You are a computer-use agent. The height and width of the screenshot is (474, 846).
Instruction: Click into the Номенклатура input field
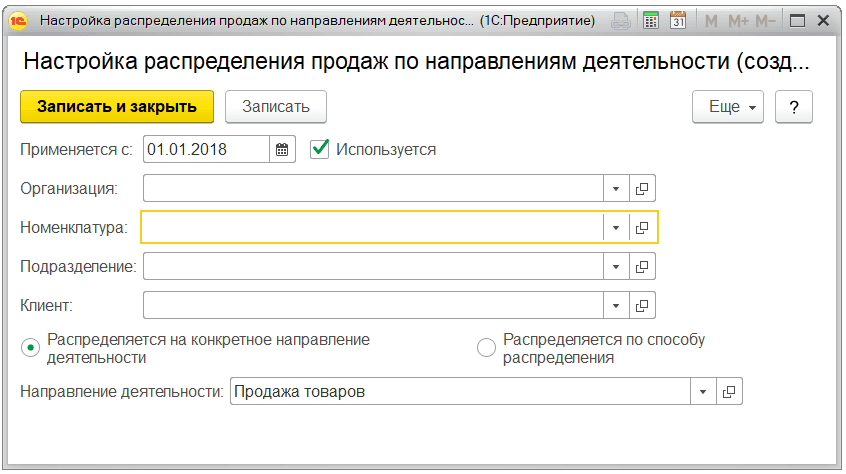(372, 228)
